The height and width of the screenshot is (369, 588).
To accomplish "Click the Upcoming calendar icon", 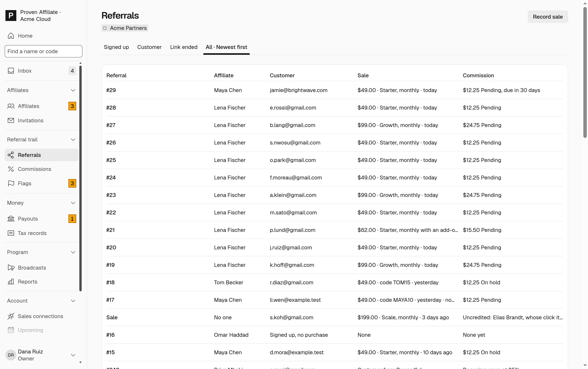I will tap(11, 330).
